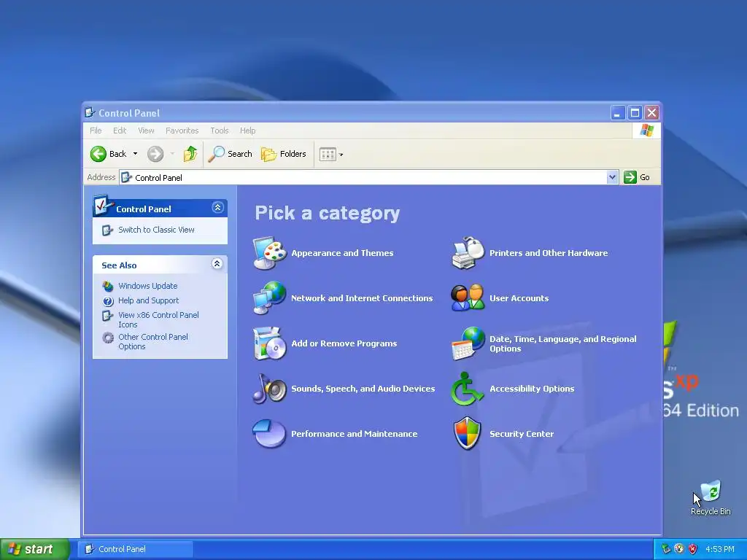
Task: Collapse the Control Panel sidebar section
Action: tap(217, 208)
